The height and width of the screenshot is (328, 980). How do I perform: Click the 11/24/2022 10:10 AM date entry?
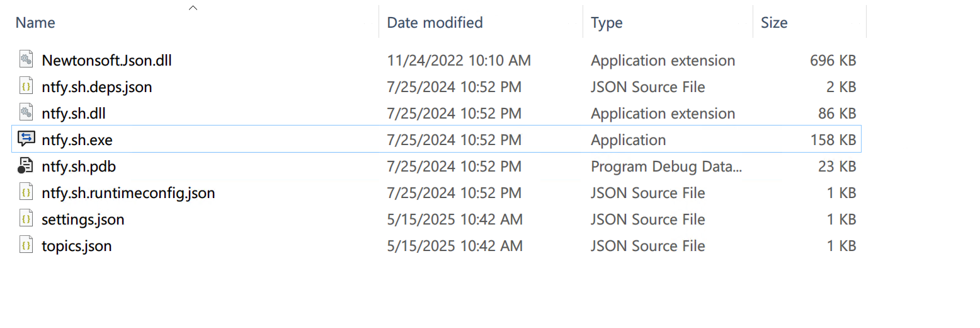[x=459, y=61]
